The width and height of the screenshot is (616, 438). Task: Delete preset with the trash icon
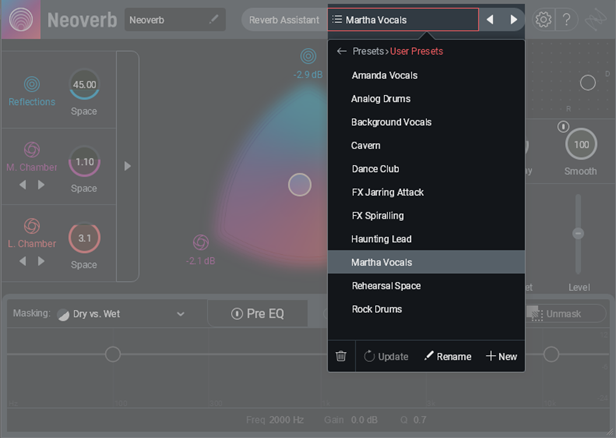[341, 356]
